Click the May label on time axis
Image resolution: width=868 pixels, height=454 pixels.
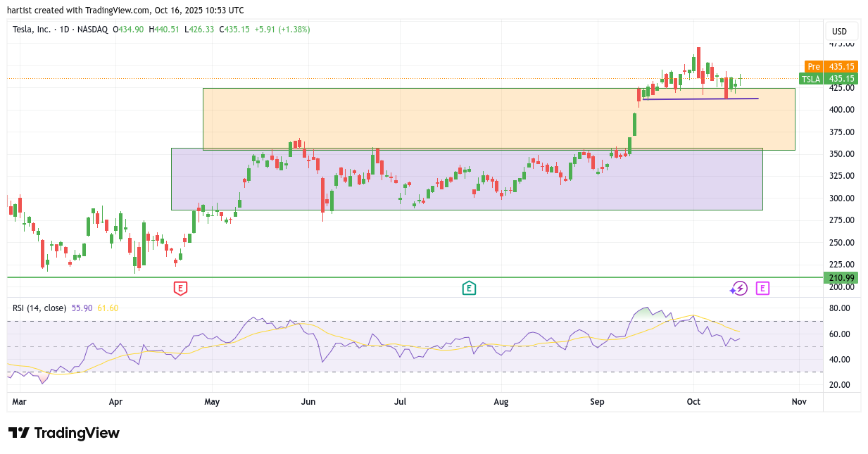(x=212, y=402)
